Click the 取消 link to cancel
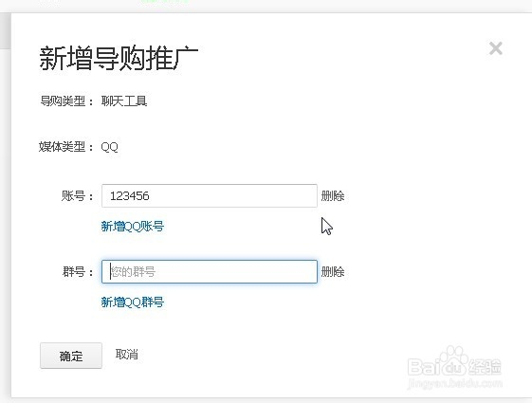Image resolution: width=532 pixels, height=403 pixels. point(126,354)
